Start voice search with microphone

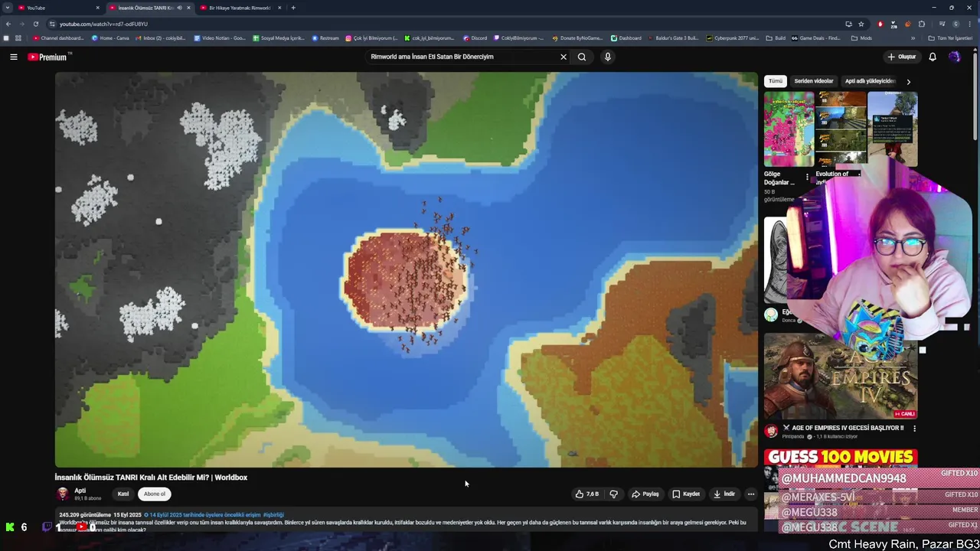(x=608, y=57)
